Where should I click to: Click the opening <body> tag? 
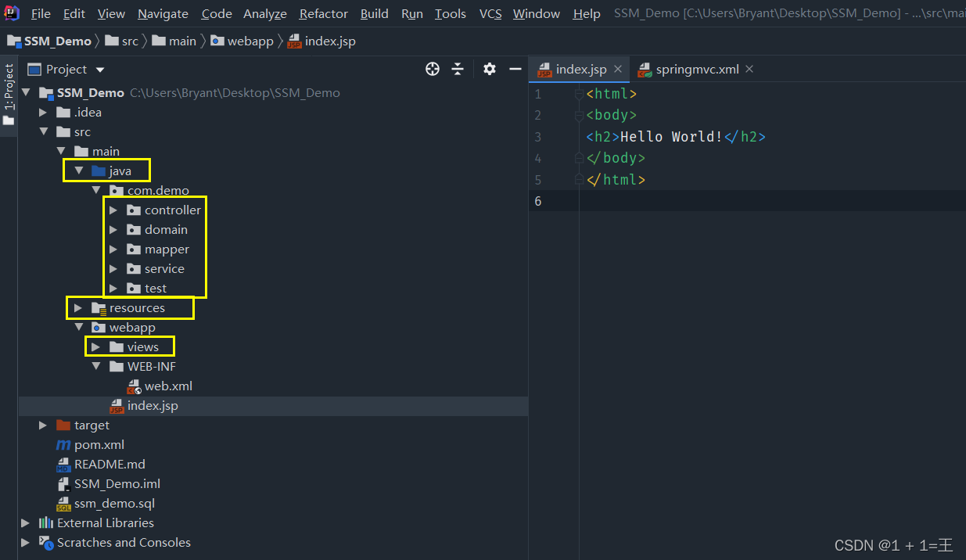point(612,115)
